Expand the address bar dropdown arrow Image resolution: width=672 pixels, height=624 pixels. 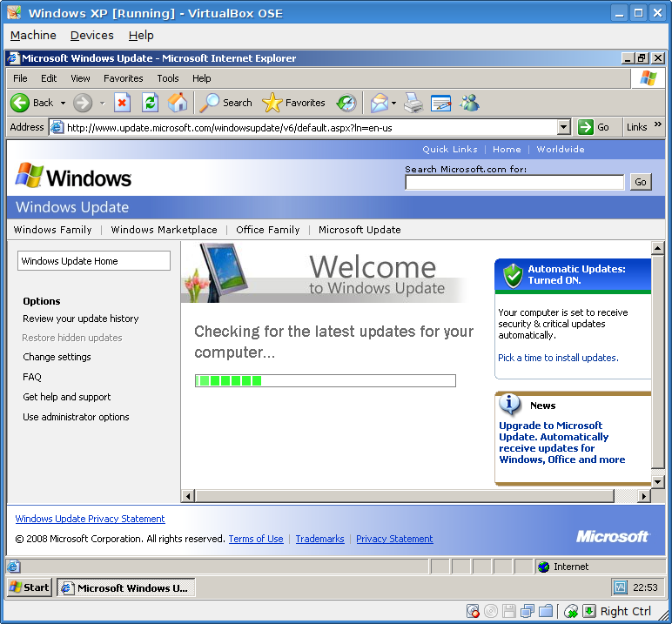(563, 127)
